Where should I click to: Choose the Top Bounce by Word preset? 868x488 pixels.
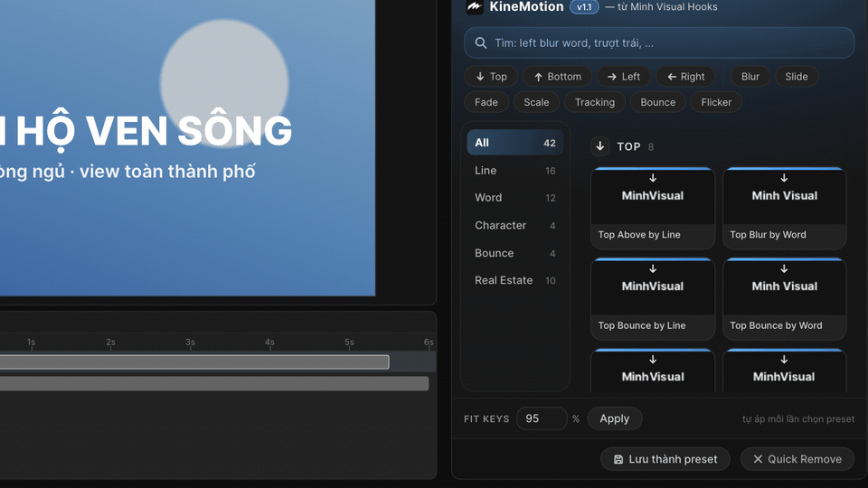pos(785,299)
